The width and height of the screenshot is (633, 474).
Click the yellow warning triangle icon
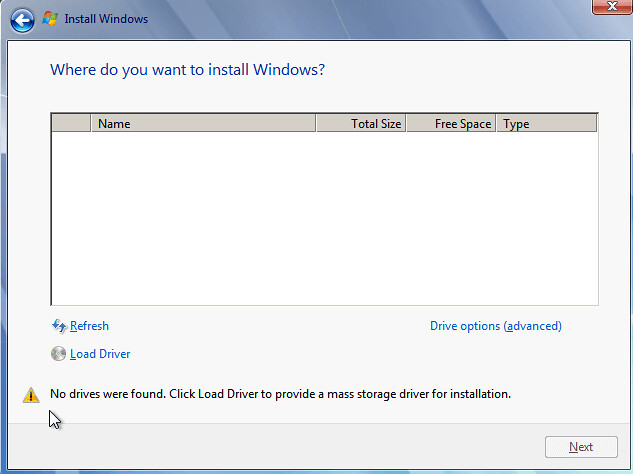click(x=31, y=395)
